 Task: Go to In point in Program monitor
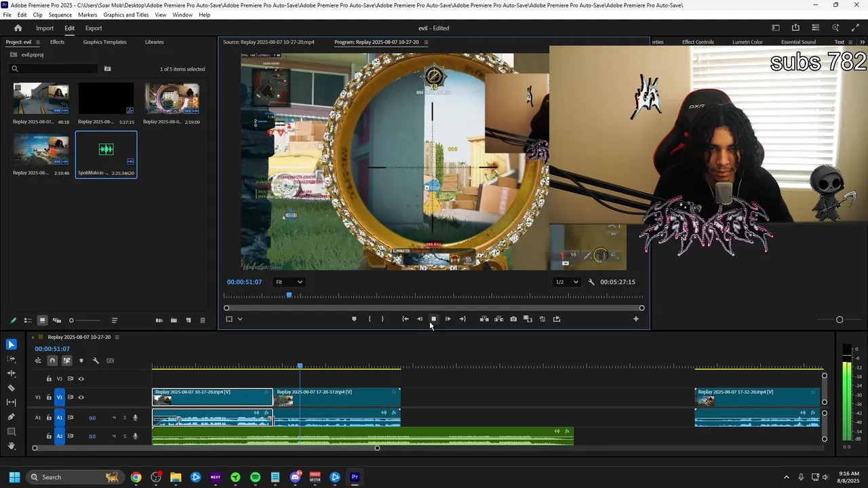point(406,319)
